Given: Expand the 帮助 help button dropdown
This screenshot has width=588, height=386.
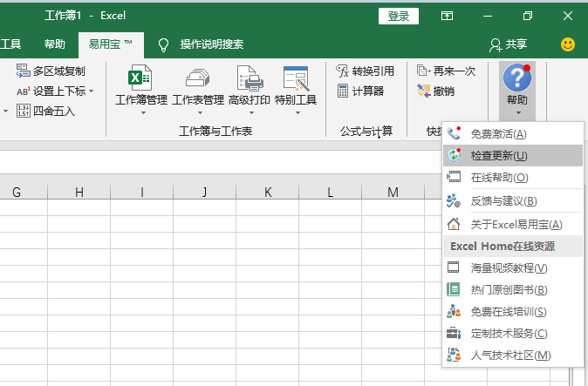Looking at the screenshot, I should (517, 112).
